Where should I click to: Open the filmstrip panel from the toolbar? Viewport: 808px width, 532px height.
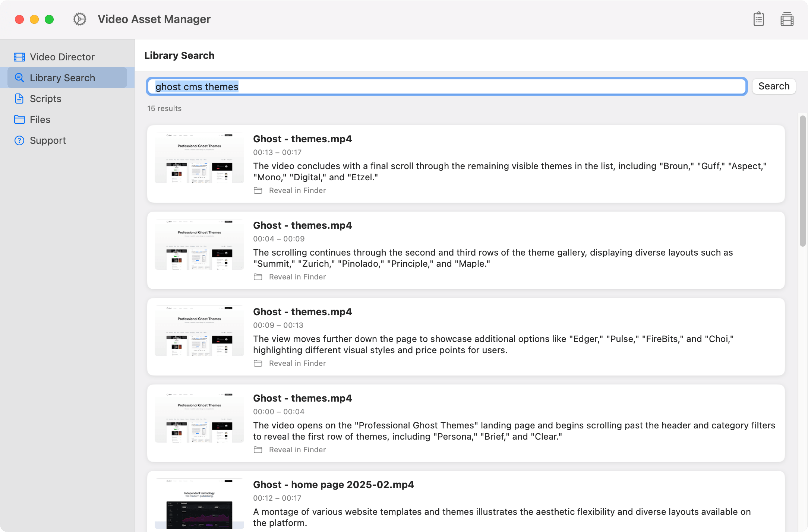click(x=787, y=19)
